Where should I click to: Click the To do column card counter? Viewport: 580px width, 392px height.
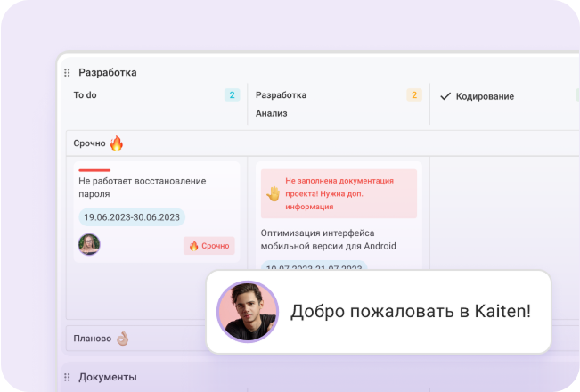232,94
